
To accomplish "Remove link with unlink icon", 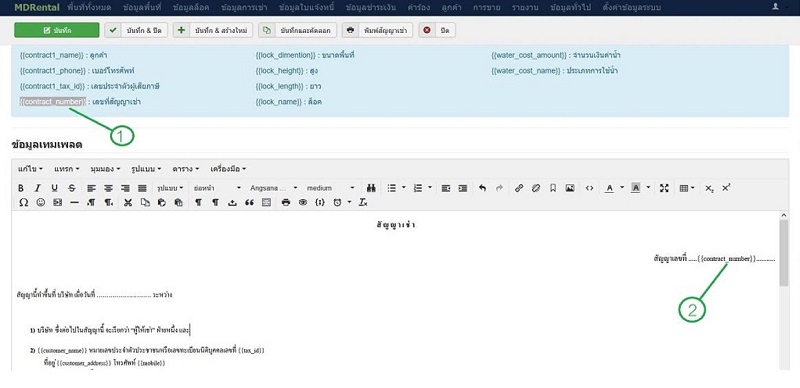I will pos(535,188).
